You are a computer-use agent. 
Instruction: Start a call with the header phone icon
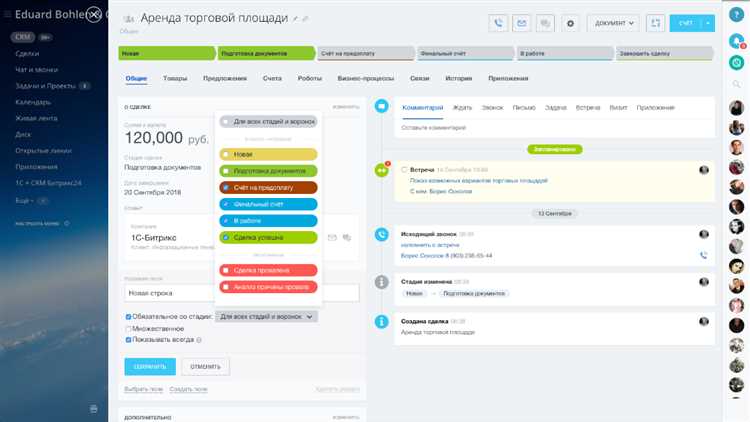click(x=498, y=23)
